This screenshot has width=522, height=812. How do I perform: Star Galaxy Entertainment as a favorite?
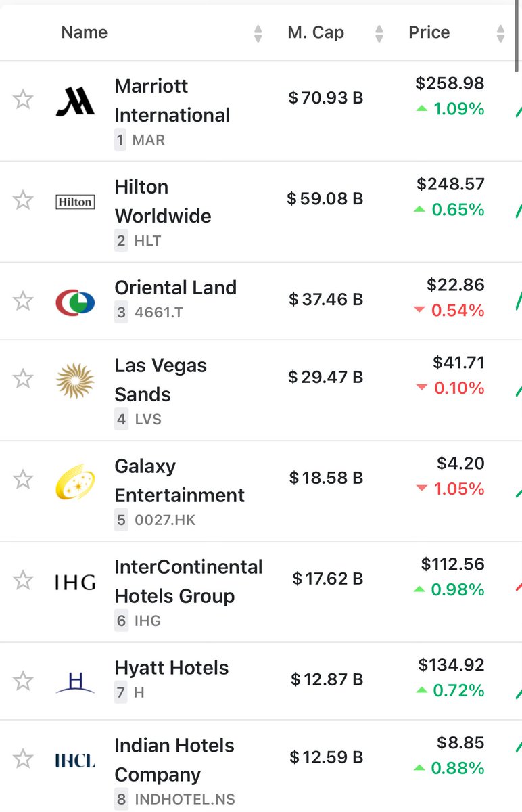(23, 479)
